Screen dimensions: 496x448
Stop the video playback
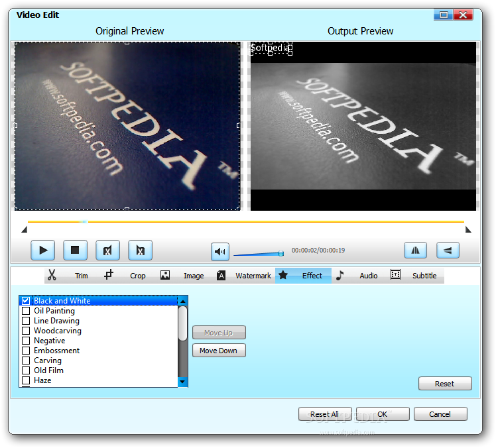(76, 251)
